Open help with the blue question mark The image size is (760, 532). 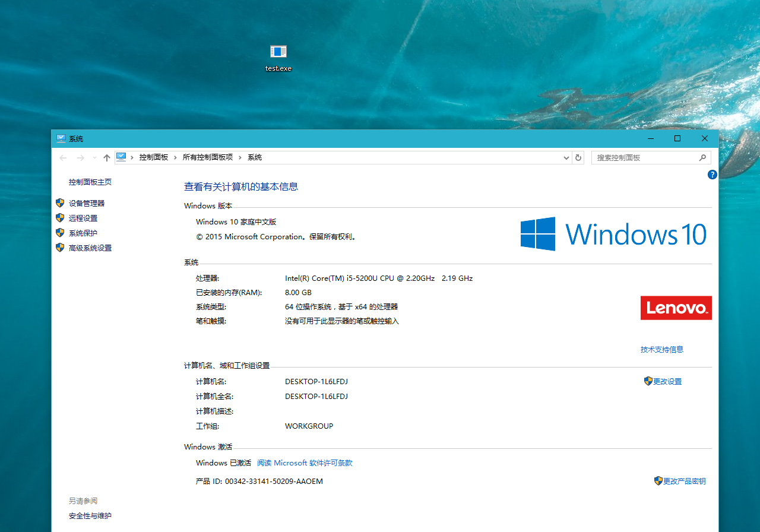pyautogui.click(x=712, y=175)
